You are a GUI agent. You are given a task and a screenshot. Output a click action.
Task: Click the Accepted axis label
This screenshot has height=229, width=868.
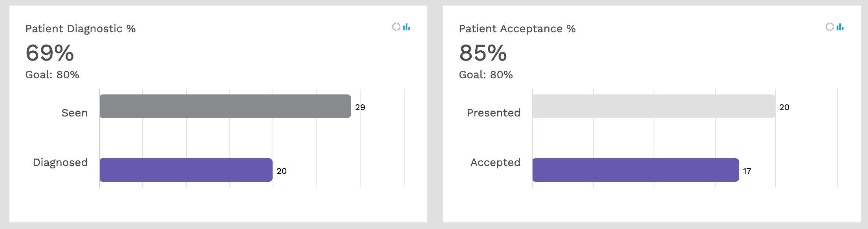(496, 163)
